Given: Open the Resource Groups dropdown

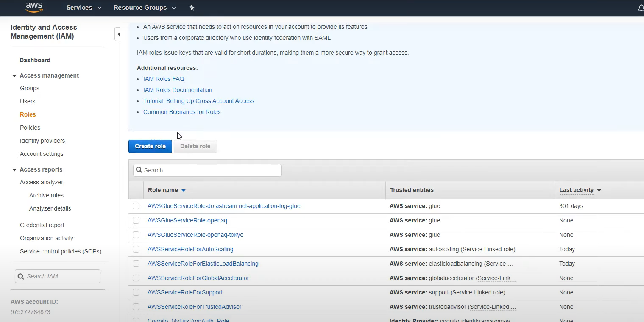Looking at the screenshot, I should [145, 8].
